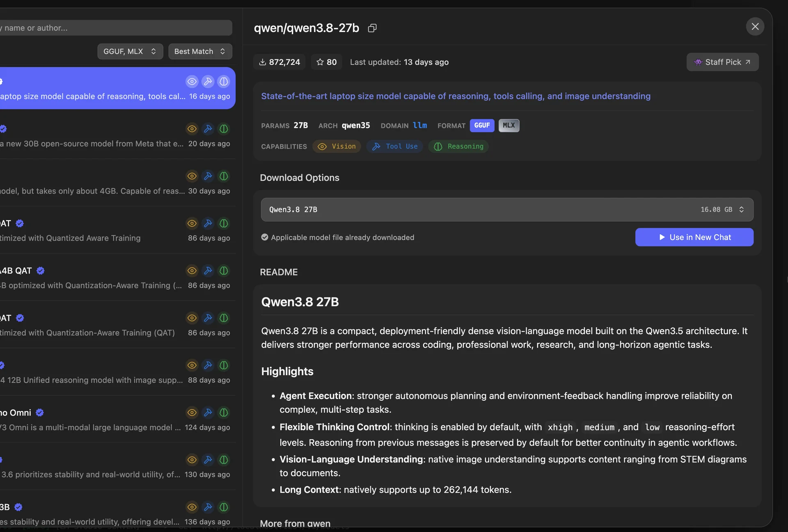This screenshot has height=532, width=788.
Task: Expand the Qwen3.8 27B download option selector
Action: point(507,210)
